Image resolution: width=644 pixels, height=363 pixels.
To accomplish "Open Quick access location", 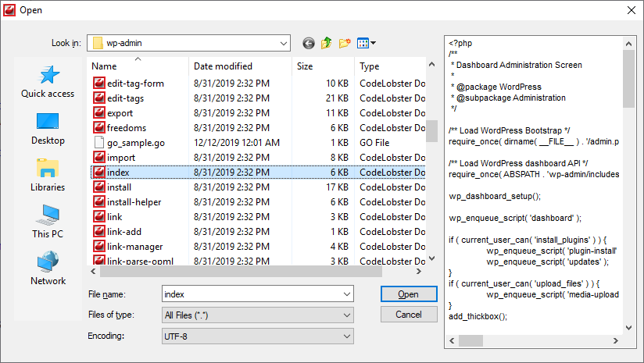I will click(x=48, y=82).
